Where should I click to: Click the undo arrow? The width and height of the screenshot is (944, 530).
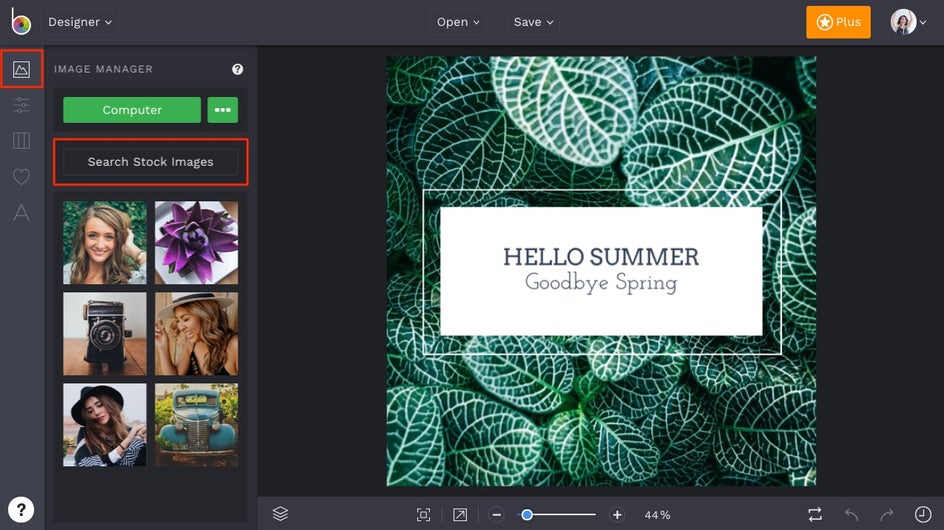click(851, 514)
